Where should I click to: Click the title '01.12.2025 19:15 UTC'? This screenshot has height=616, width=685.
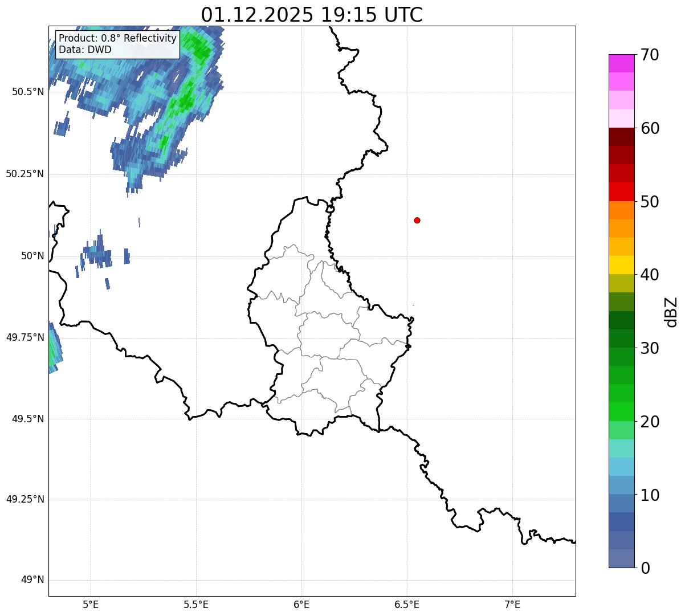312,15
